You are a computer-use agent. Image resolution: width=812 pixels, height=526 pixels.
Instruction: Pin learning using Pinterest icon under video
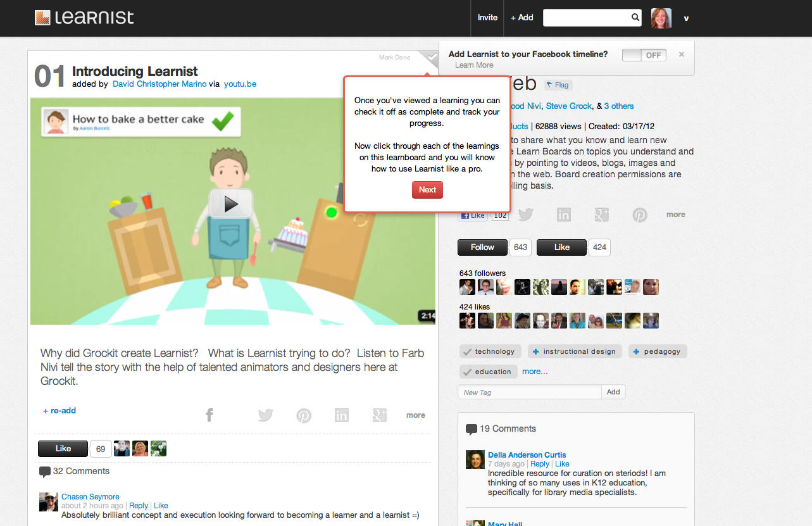pos(304,415)
